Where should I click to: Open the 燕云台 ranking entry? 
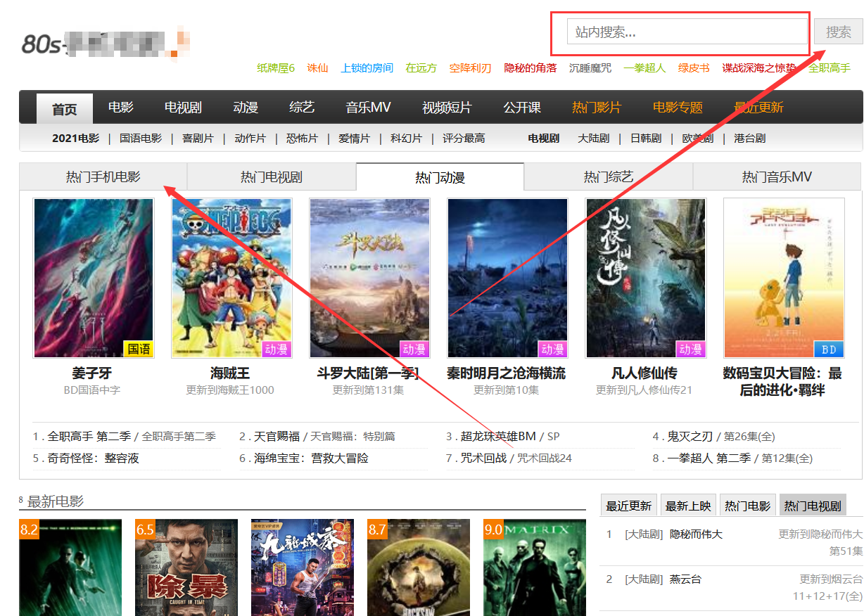685,579
